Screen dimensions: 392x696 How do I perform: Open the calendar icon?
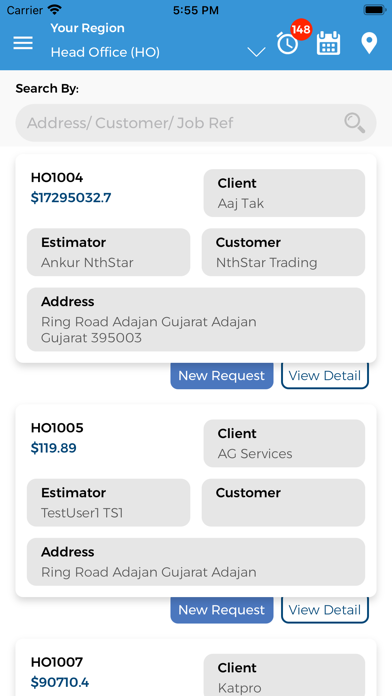(329, 43)
